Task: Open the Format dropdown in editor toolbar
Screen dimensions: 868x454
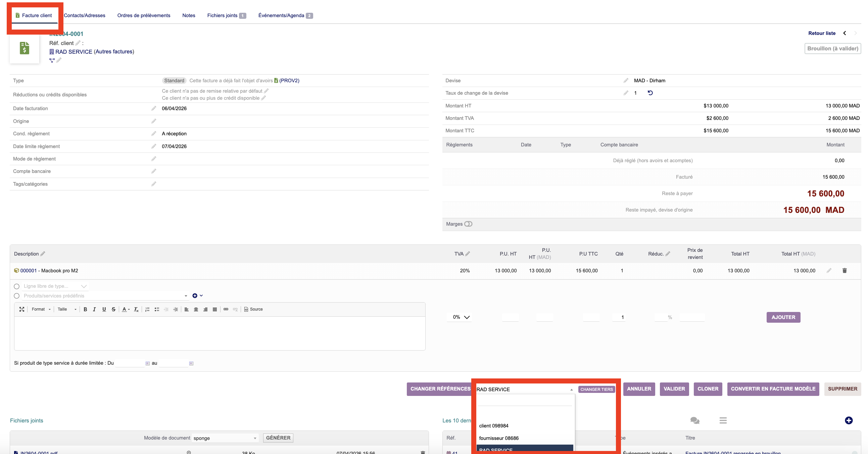Action: (x=41, y=309)
